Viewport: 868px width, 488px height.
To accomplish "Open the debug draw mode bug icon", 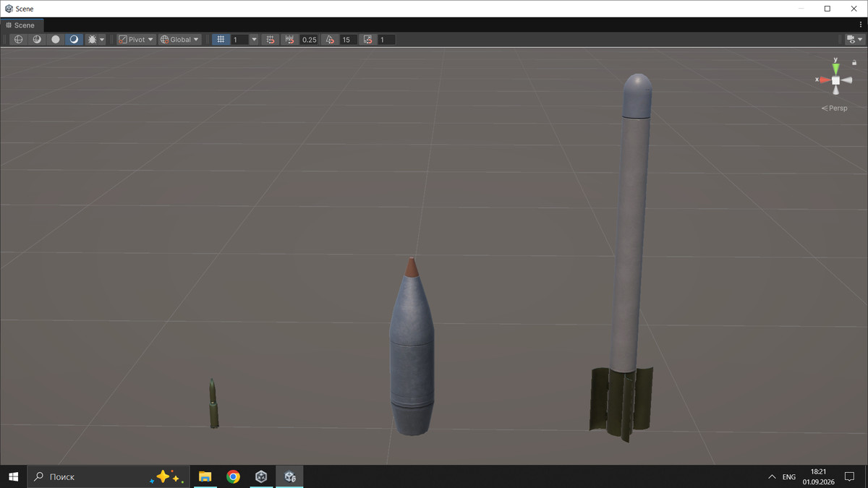I will (x=92, y=40).
